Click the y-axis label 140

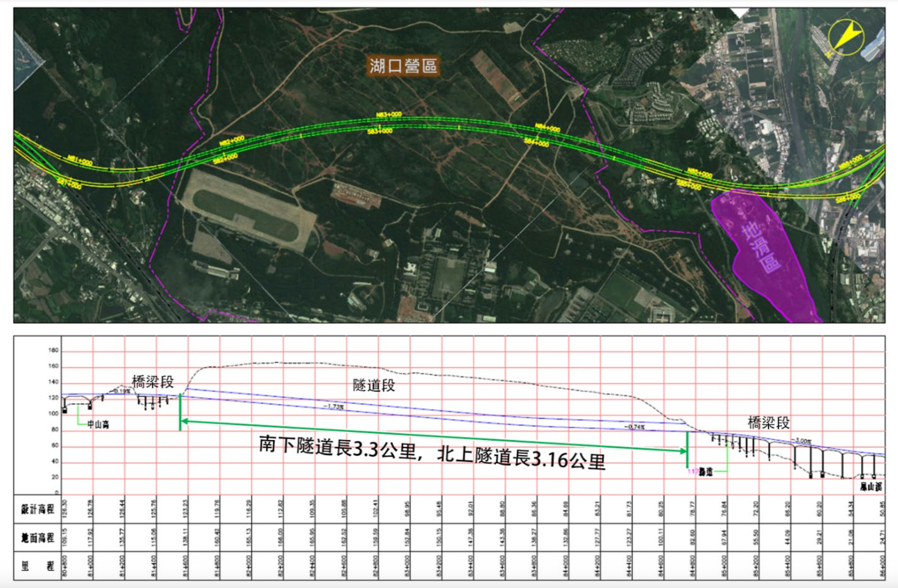point(54,382)
